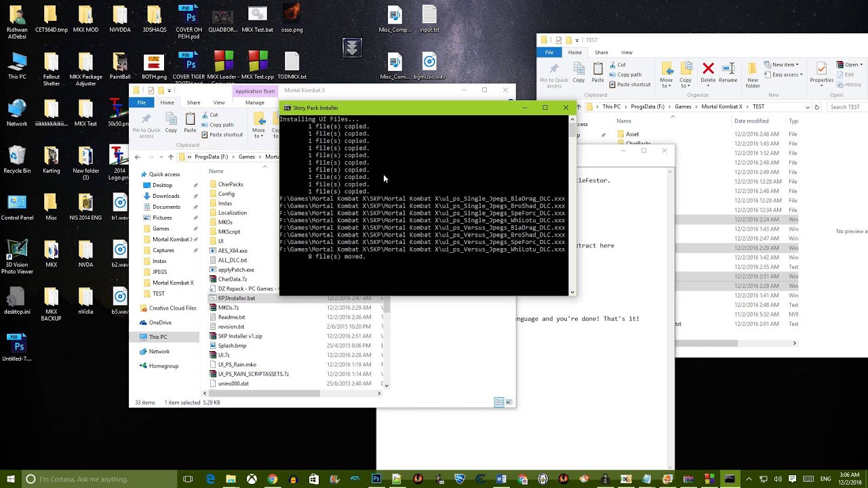Image resolution: width=868 pixels, height=488 pixels.
Task: Click the Properties icon in TEST window
Action: tap(821, 72)
